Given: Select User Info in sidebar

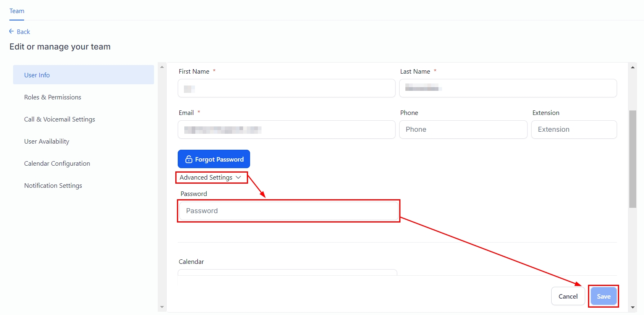Looking at the screenshot, I should (x=83, y=75).
